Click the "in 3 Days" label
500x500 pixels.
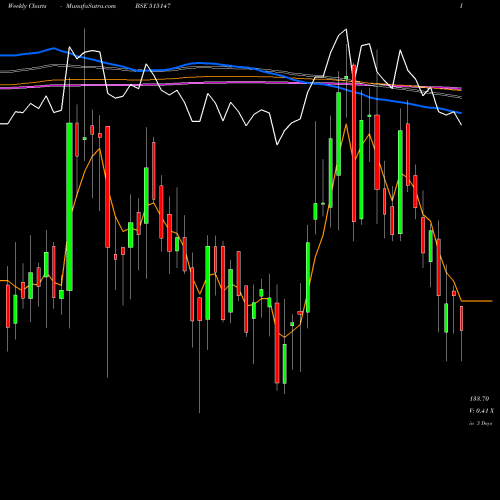click(x=481, y=423)
